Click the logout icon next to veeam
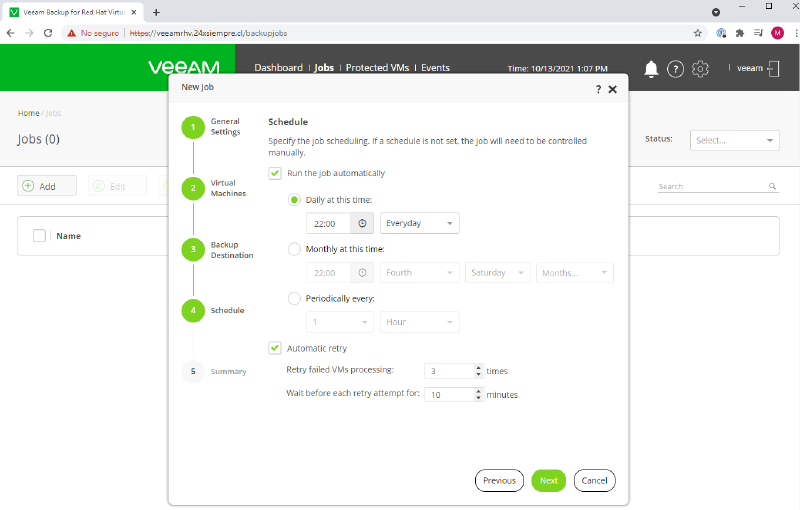Image resolution: width=800 pixels, height=510 pixels. [773, 68]
